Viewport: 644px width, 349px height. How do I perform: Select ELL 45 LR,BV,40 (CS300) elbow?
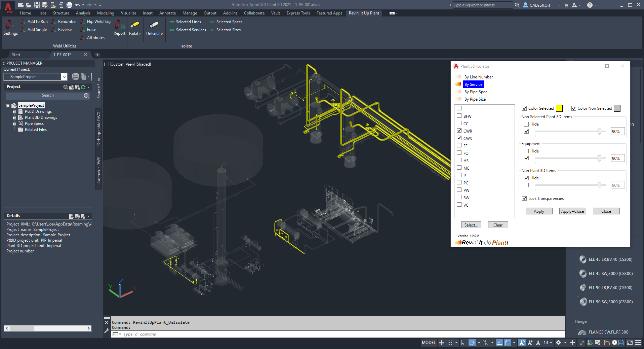610,259
